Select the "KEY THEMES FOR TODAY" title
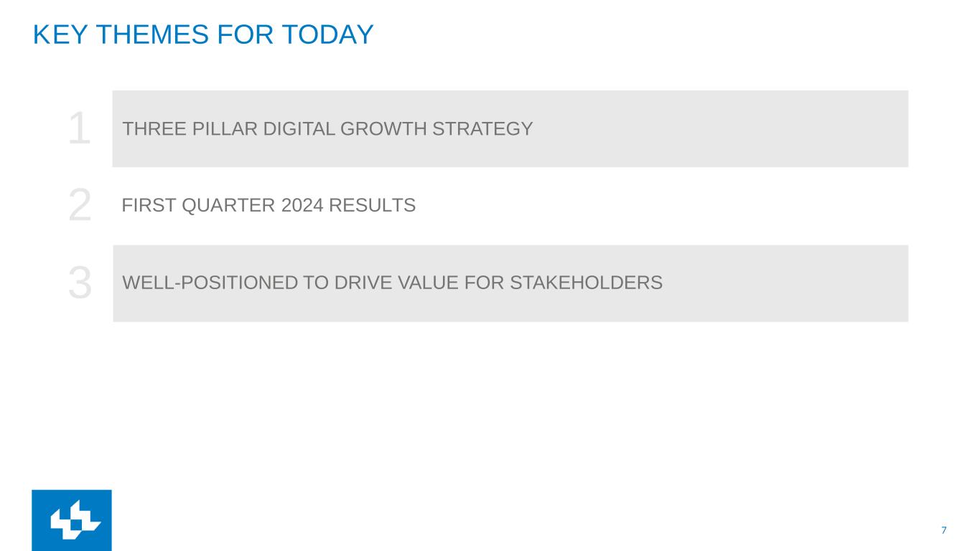This screenshot has height=551, width=980. pyautogui.click(x=203, y=34)
